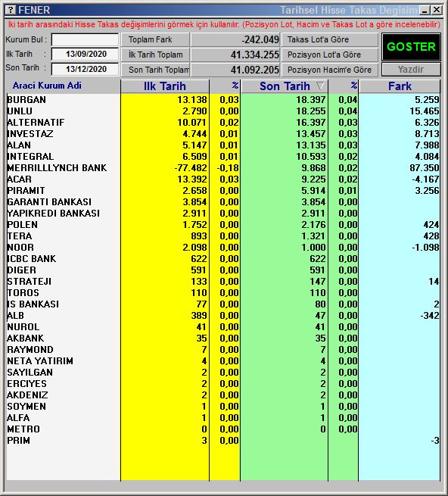Image resolution: width=448 pixels, height=496 pixels.
Task: Click the Ilk Tarih date field 13/09/2020
Action: [85, 54]
